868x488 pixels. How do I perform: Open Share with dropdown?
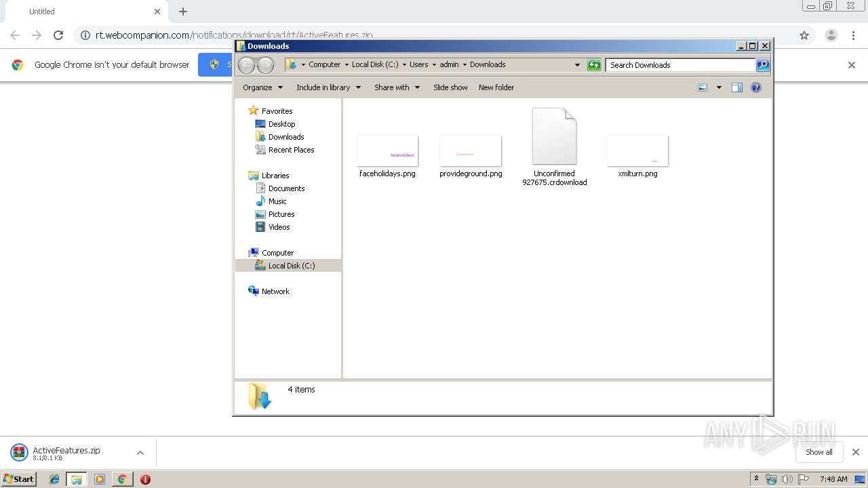coord(397,87)
